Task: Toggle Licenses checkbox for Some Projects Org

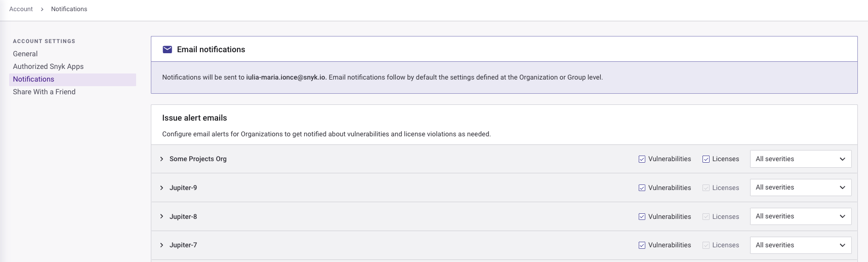Action: 706,159
